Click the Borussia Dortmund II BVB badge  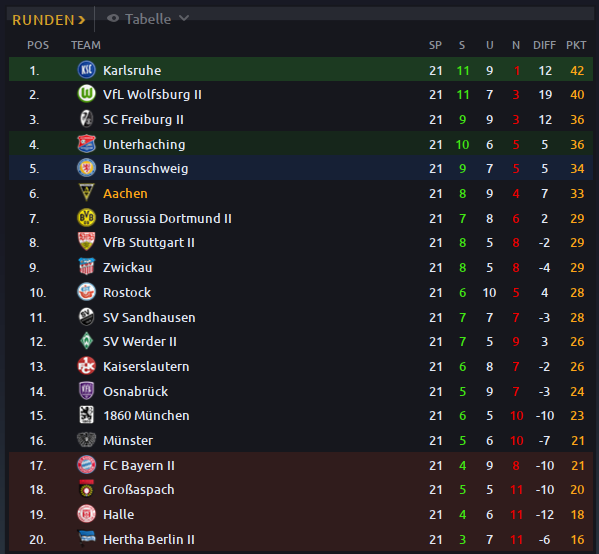(x=86, y=218)
